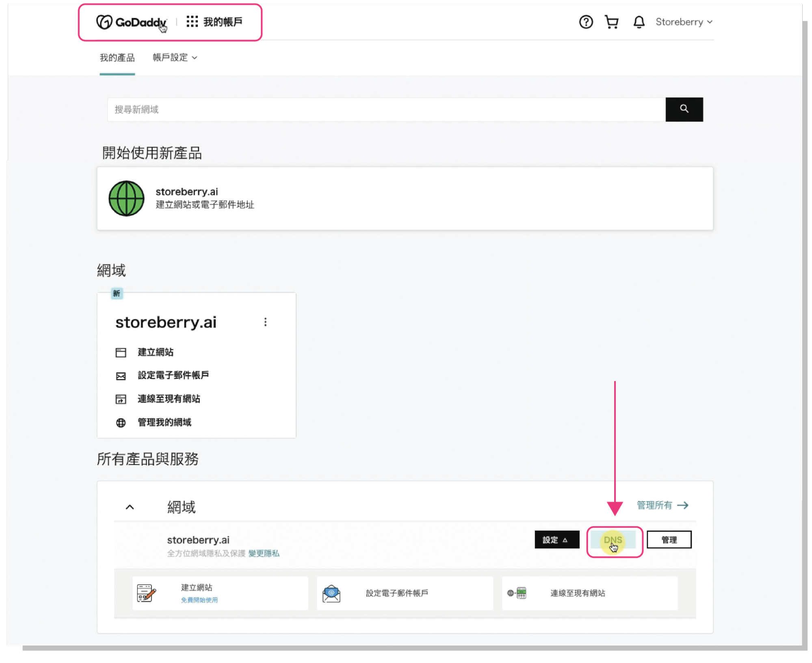This screenshot has height=663, width=812.
Task: Open the 連線至現有網站 tile at the bottom
Action: tap(590, 593)
